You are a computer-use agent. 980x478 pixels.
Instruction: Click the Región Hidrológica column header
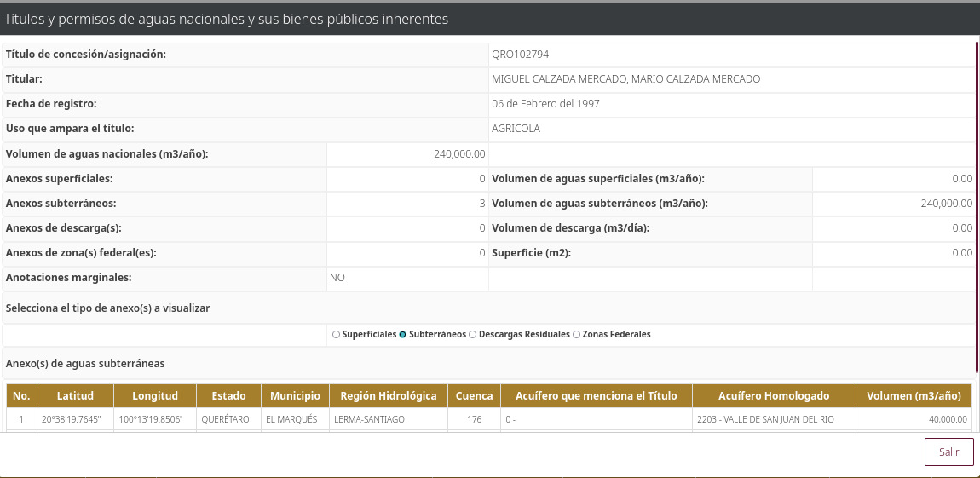pos(388,396)
